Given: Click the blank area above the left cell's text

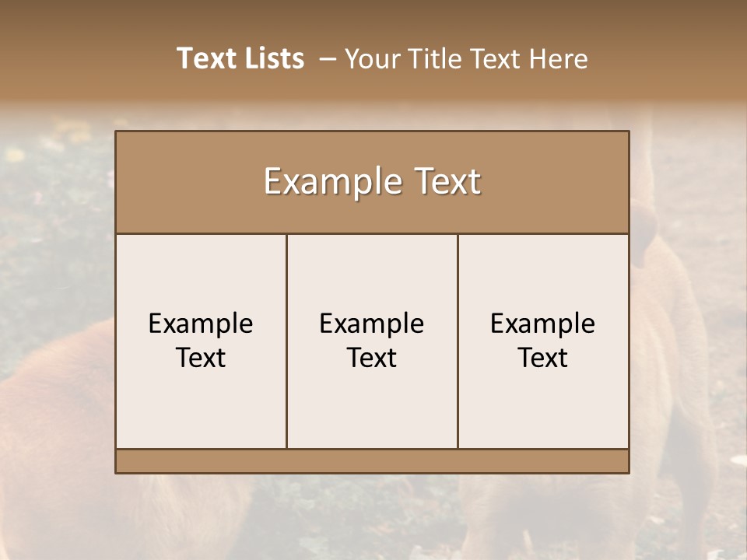Looking at the screenshot, I should (201, 268).
